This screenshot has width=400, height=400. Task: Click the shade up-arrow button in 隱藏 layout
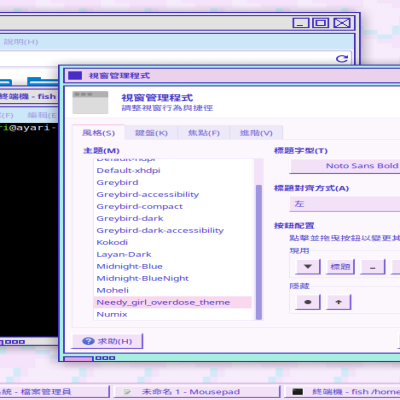(x=338, y=302)
